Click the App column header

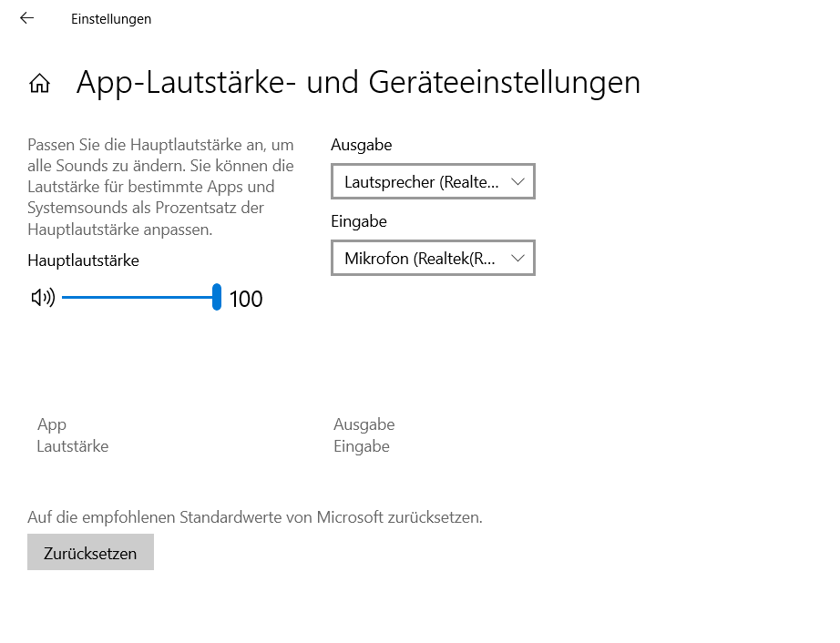tap(52, 424)
